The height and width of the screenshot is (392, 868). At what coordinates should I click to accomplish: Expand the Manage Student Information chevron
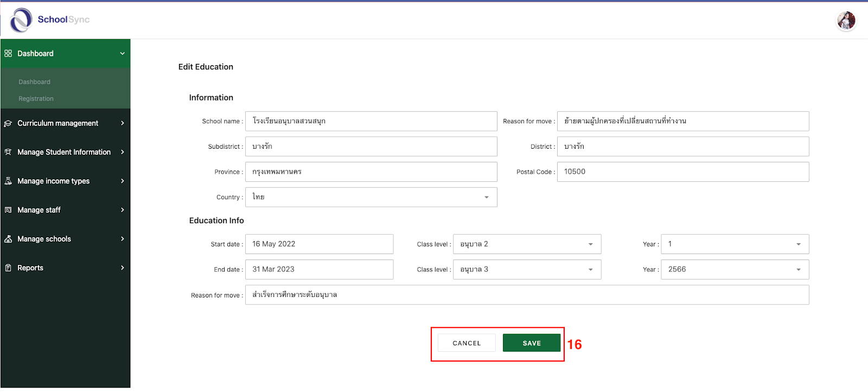[123, 152]
